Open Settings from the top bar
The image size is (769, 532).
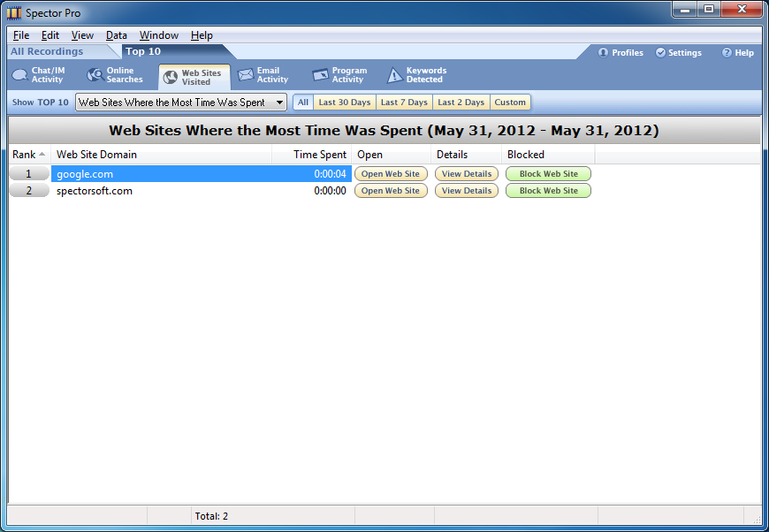(678, 53)
